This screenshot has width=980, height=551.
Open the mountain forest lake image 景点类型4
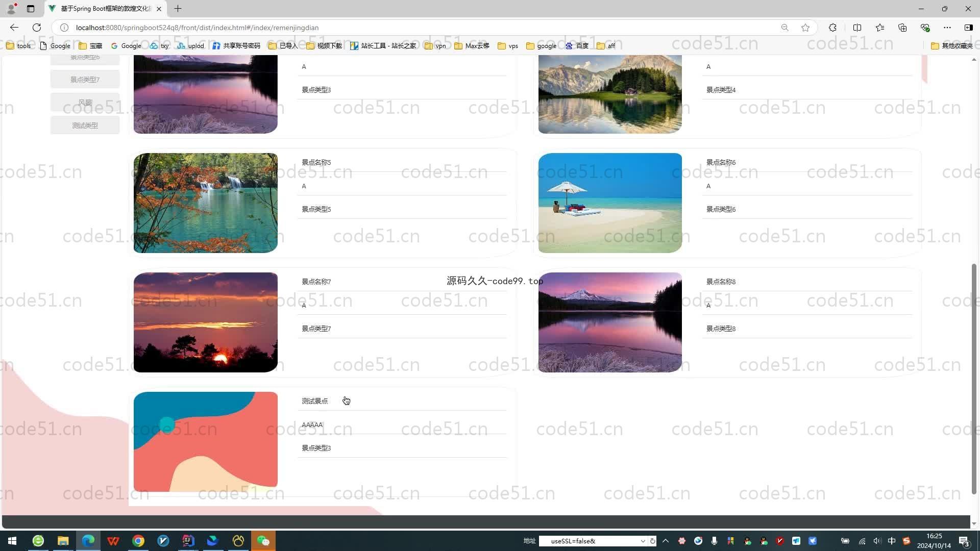610,94
